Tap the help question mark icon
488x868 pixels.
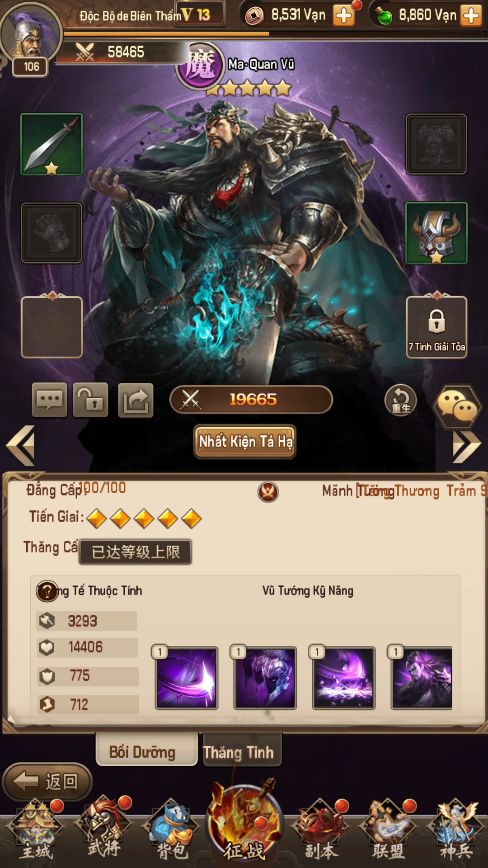coord(47,591)
